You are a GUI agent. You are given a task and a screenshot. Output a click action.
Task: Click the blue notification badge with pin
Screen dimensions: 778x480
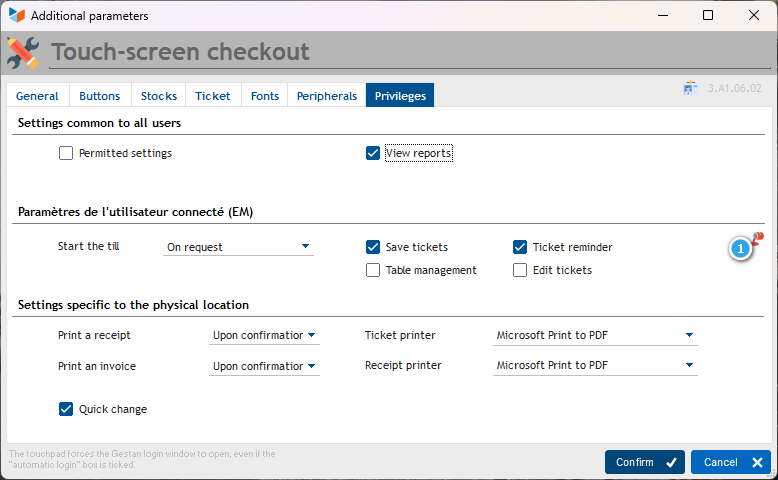click(x=743, y=247)
